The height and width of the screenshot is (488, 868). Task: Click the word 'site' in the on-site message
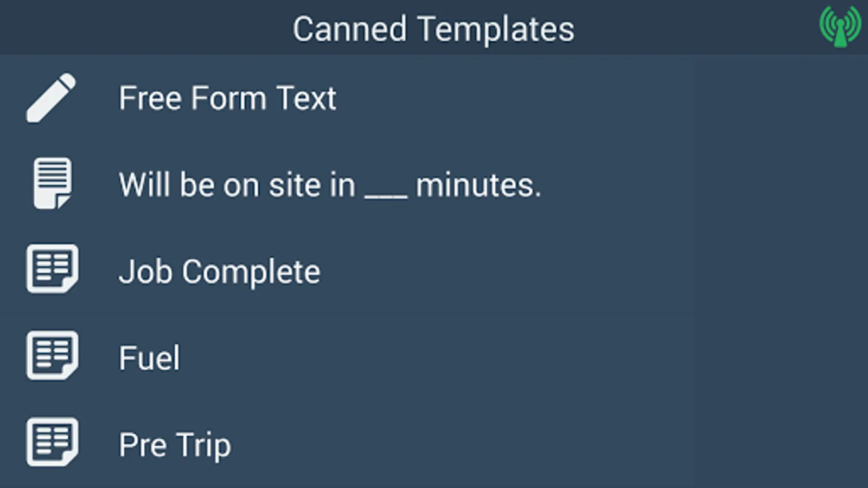(295, 185)
